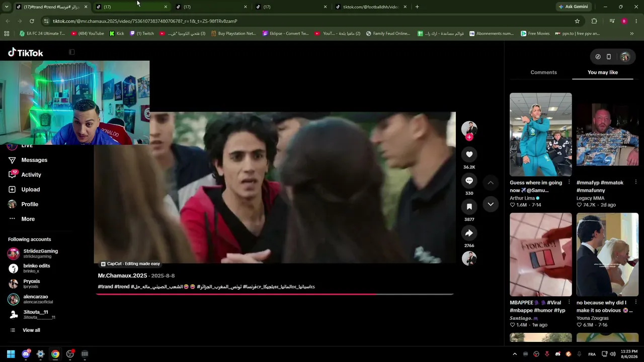Viewport: 644px width, 362px height.
Task: Open comments via the speech bubble icon
Action: pos(469,180)
